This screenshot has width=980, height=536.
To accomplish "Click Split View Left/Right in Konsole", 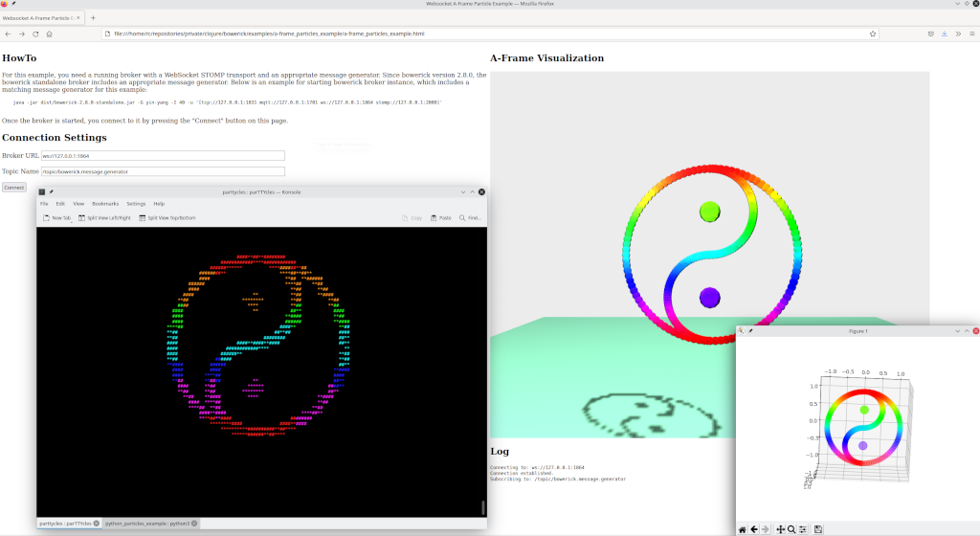I will (x=104, y=218).
